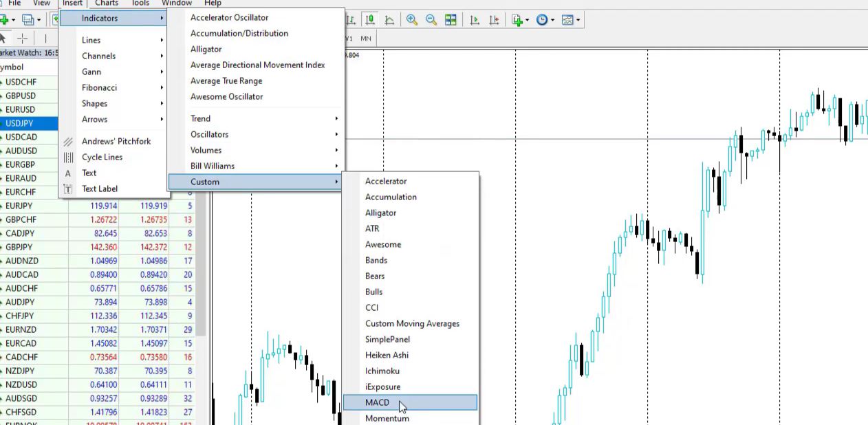The image size is (868, 425).
Task: Open the Charts menu
Action: (x=106, y=3)
